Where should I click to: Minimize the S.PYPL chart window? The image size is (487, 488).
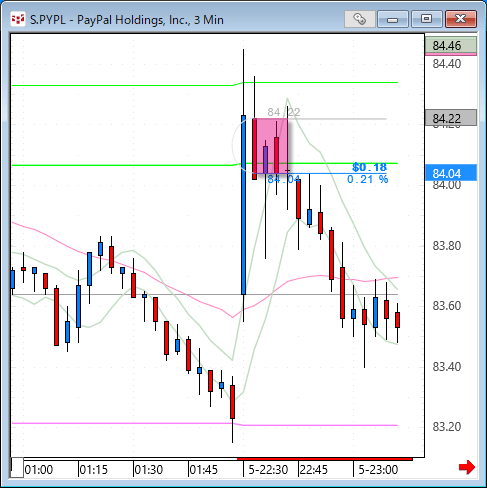click(393, 19)
